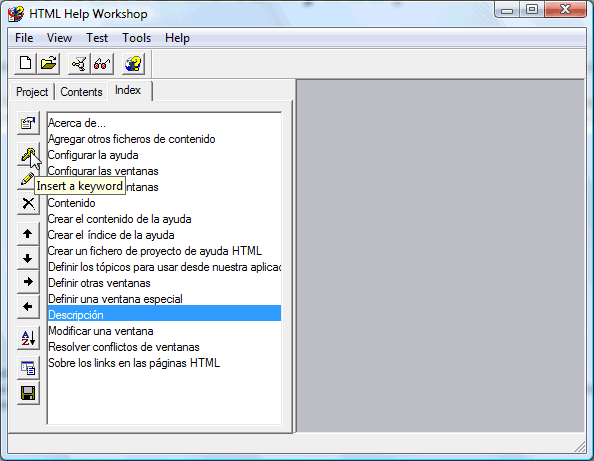Image resolution: width=594 pixels, height=461 pixels.
Task: Open the Tools menu
Action: coord(136,38)
